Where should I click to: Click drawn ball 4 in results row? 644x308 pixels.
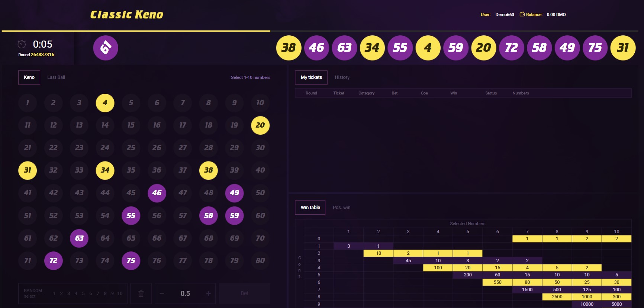[428, 48]
